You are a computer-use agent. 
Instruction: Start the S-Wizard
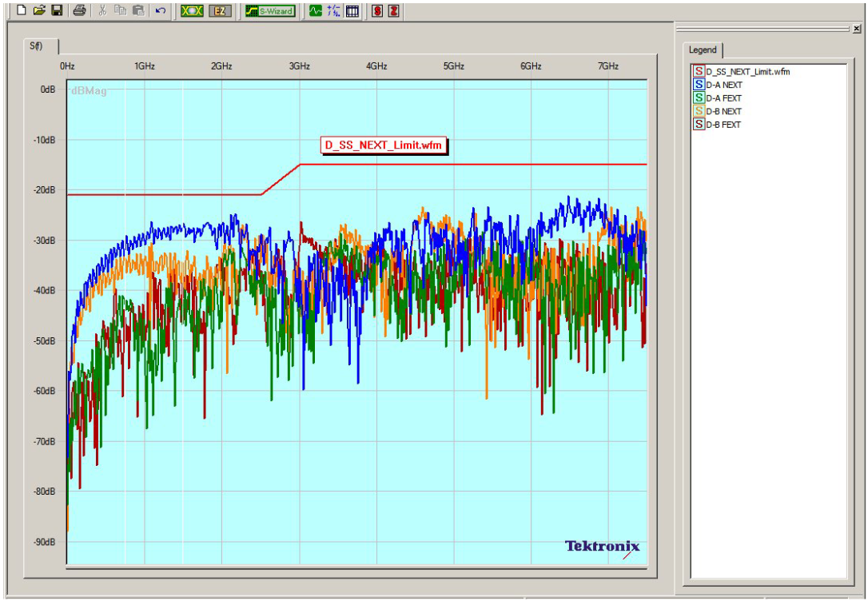click(270, 10)
